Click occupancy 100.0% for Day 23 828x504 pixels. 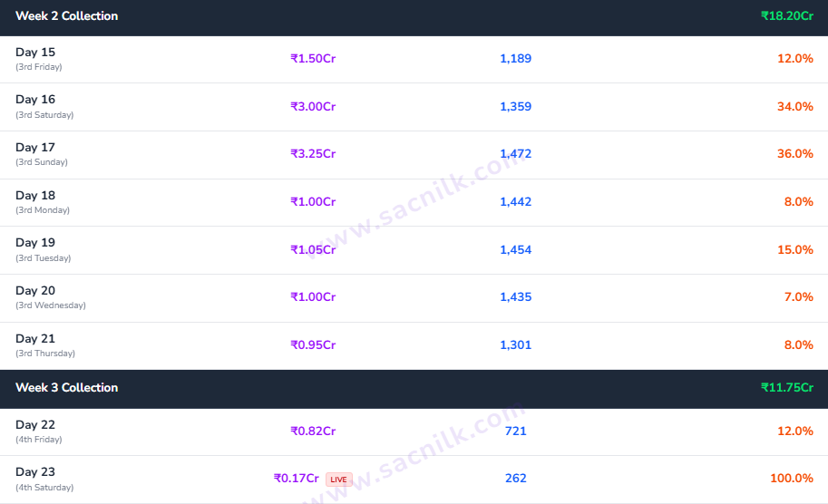tap(792, 478)
